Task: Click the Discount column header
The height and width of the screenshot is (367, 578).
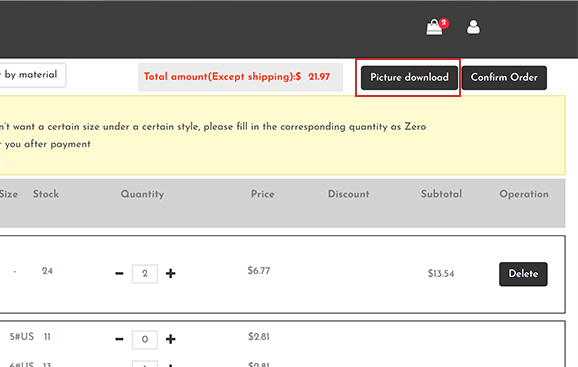Action: [348, 194]
